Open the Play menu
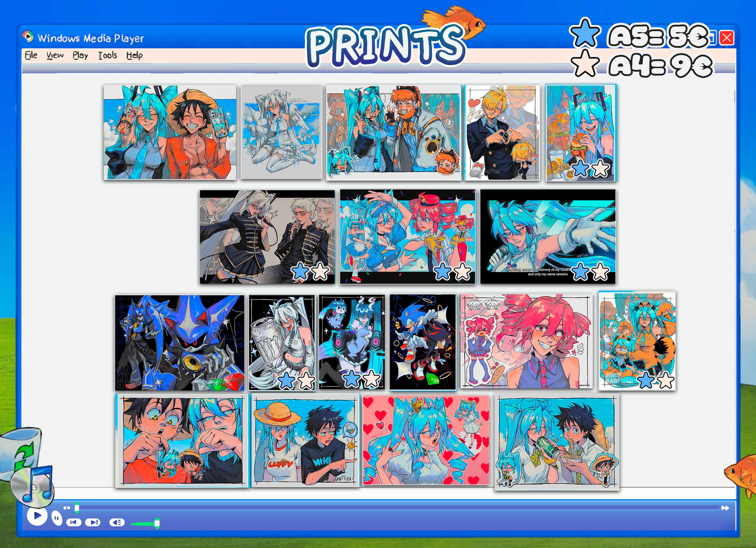This screenshot has width=756, height=548. [x=80, y=55]
